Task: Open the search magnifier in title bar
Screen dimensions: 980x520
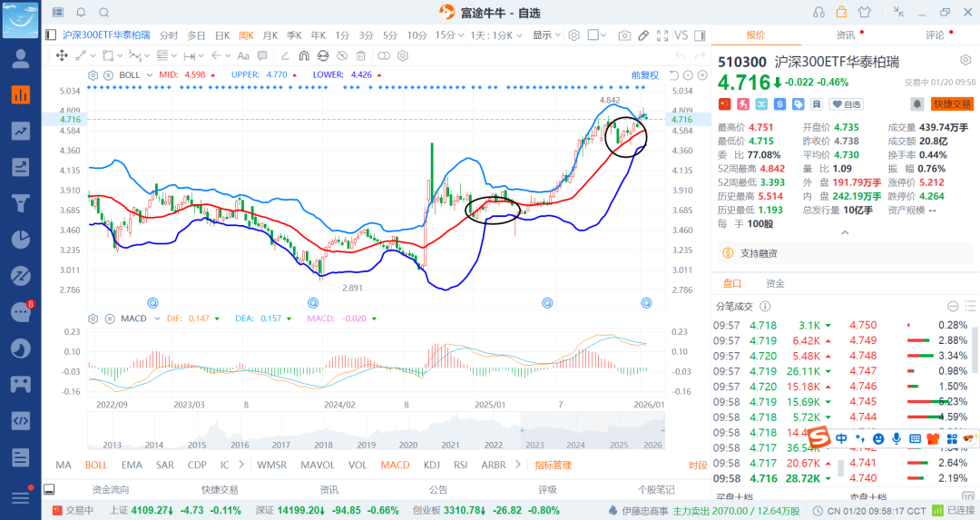Action: (x=104, y=13)
